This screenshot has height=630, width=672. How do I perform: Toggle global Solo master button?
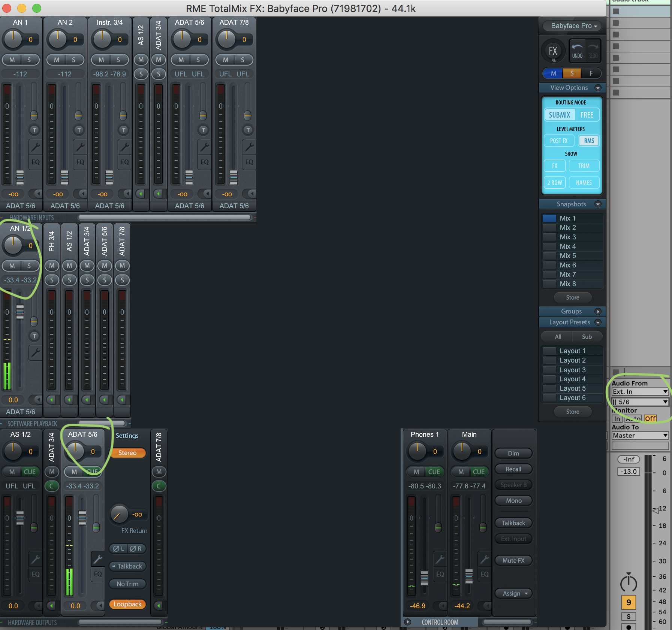(x=572, y=73)
